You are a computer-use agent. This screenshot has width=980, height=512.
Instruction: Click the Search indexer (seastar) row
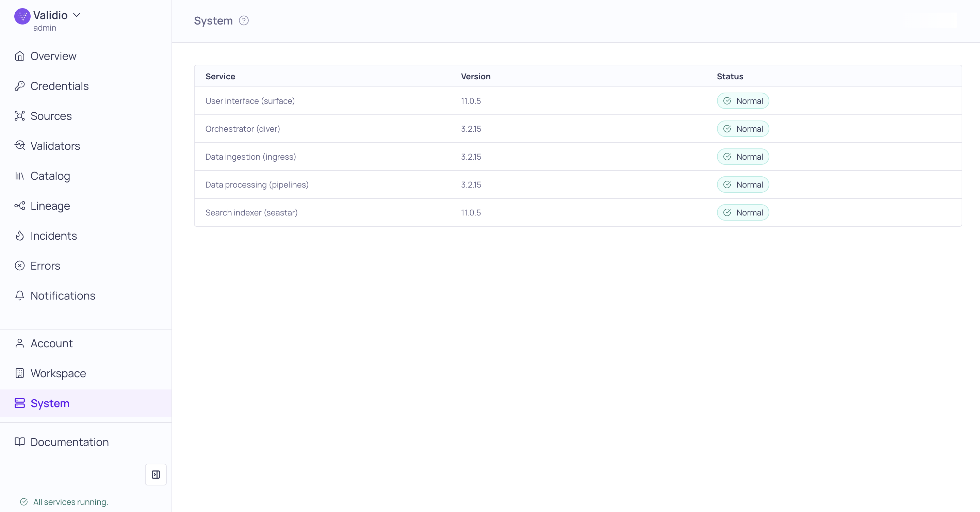coord(251,212)
